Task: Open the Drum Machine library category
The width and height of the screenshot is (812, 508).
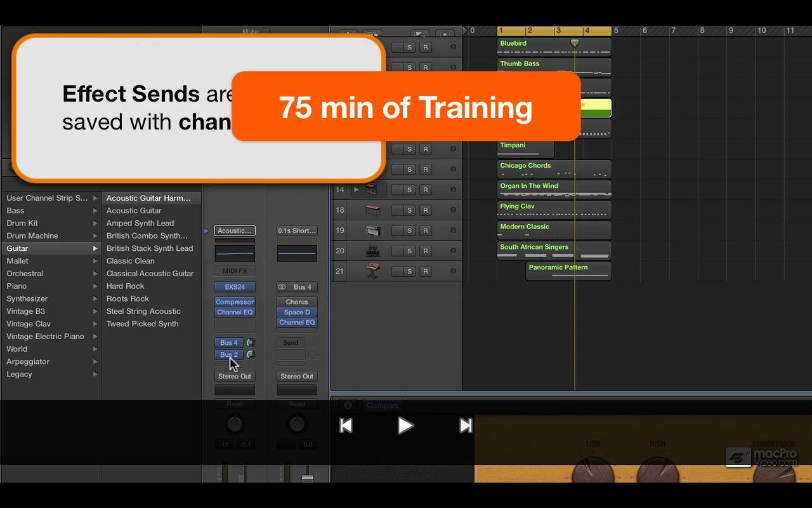Action: (x=51, y=236)
